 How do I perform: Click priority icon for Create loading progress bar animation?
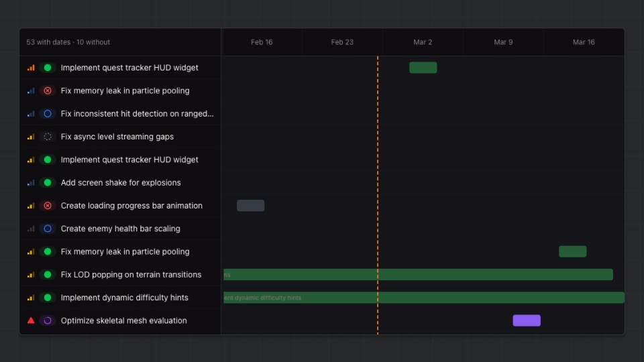(x=31, y=206)
